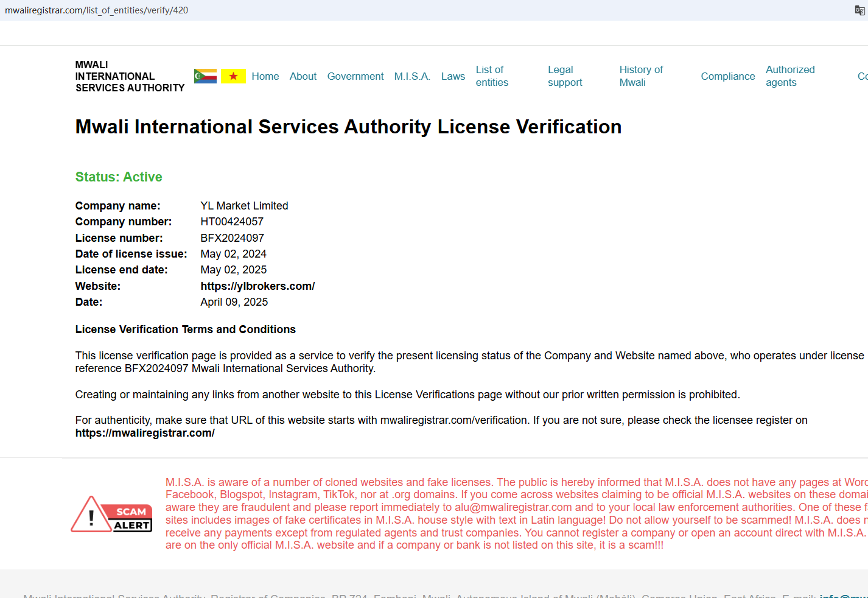The width and height of the screenshot is (868, 598).
Task: Open the https://mwaliregistrar.com/ register link
Action: (145, 433)
